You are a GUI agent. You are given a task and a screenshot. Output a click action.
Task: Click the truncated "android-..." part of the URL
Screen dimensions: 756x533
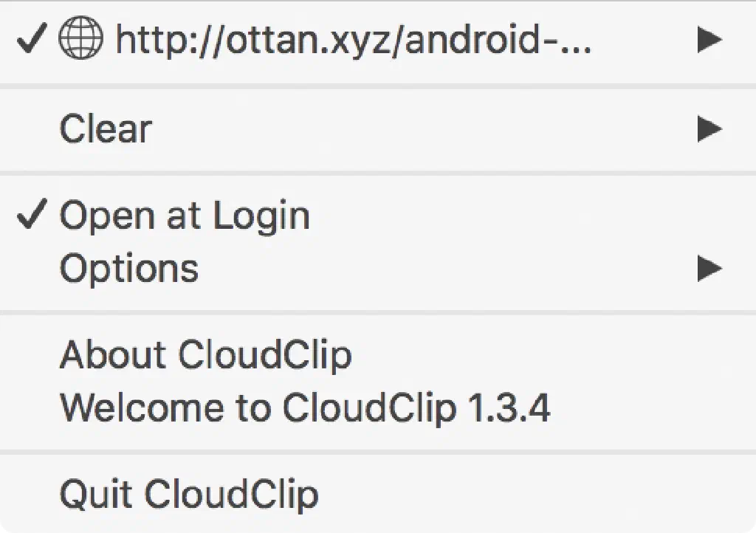coord(509,40)
